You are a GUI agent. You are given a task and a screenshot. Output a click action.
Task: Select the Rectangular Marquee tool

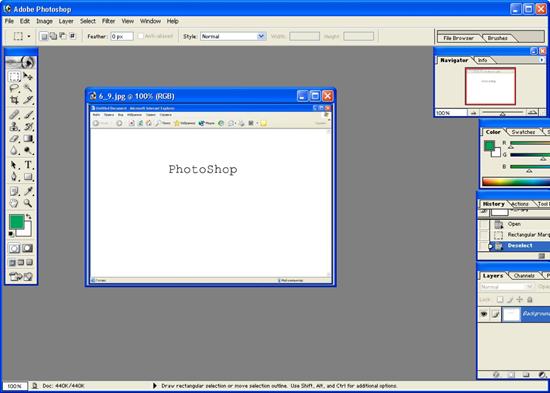click(x=14, y=76)
